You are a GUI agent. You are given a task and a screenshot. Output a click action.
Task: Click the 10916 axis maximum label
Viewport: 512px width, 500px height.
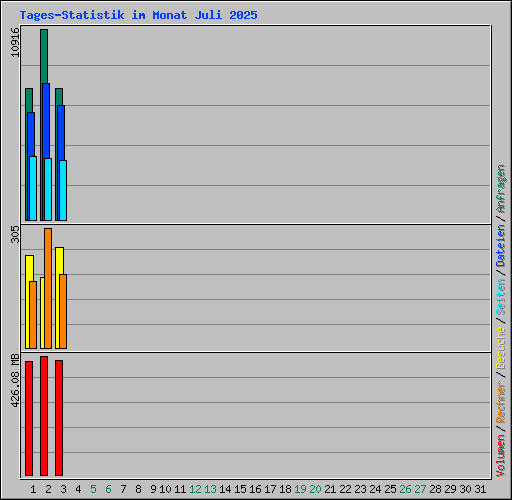point(15,42)
